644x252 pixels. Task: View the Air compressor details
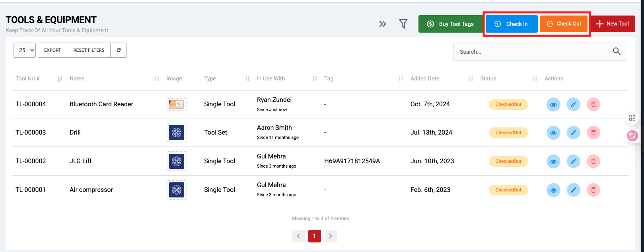pyautogui.click(x=553, y=190)
